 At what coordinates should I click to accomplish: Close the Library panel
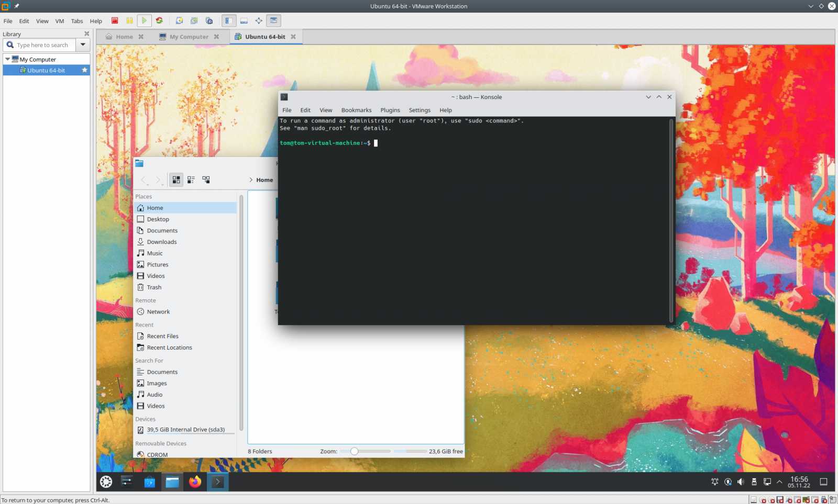coord(87,34)
